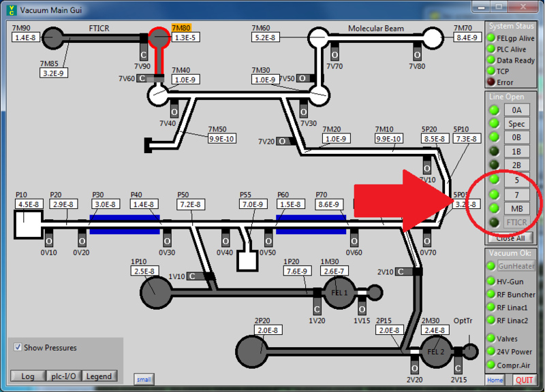Viewport: 545px width, 392px height.
Task: Toggle the FTICR line indicator light
Action: [x=493, y=223]
